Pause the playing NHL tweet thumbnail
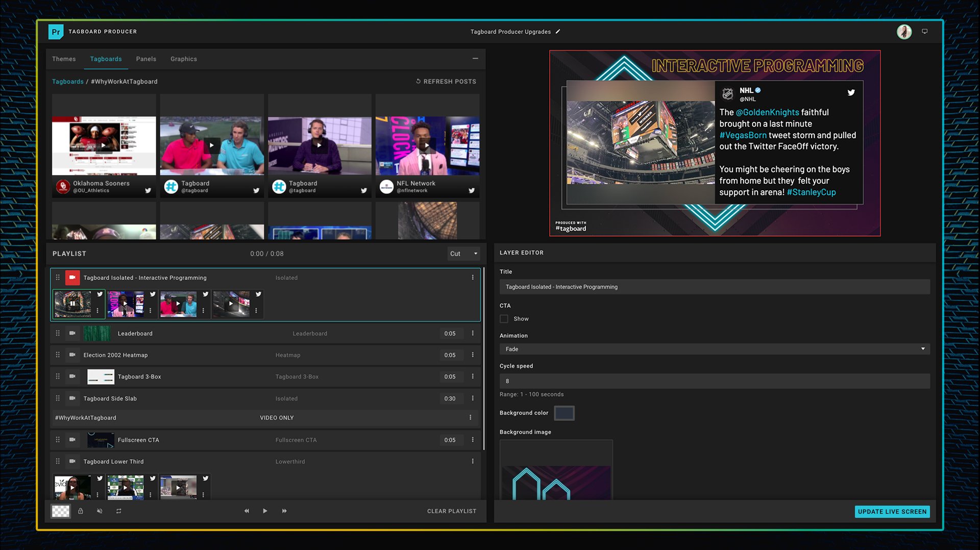The width and height of the screenshot is (980, 550). click(x=73, y=303)
